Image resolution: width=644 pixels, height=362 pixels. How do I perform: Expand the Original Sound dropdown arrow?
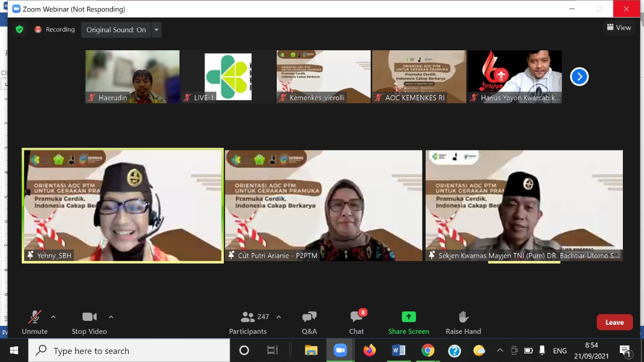(x=156, y=30)
